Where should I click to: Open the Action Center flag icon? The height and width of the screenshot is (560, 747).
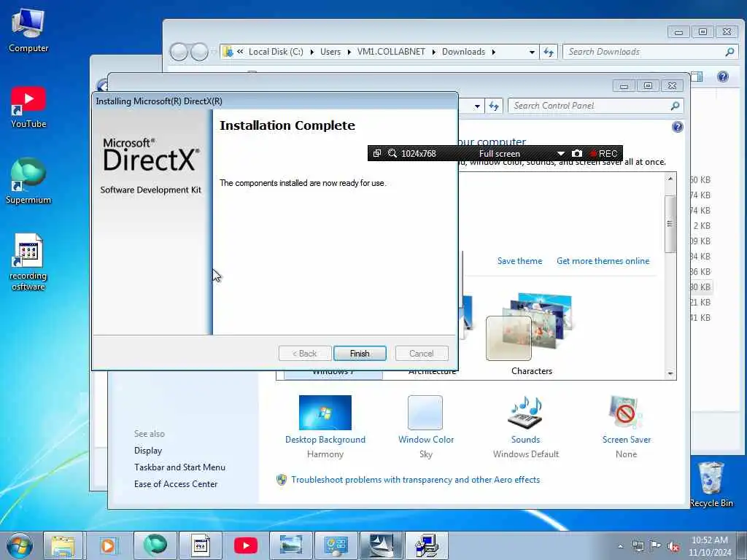click(656, 546)
